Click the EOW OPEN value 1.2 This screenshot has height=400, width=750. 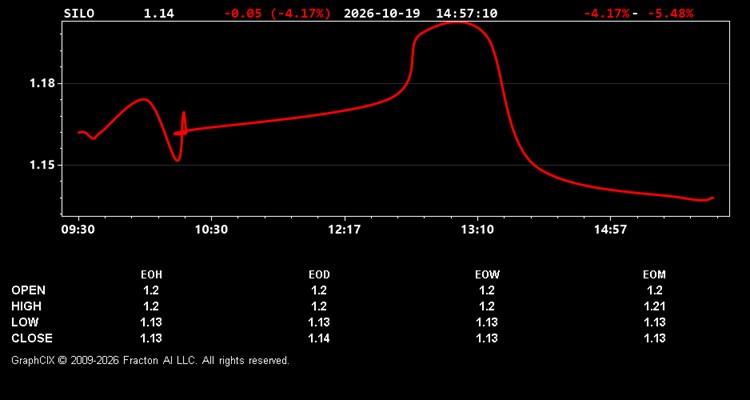(487, 290)
